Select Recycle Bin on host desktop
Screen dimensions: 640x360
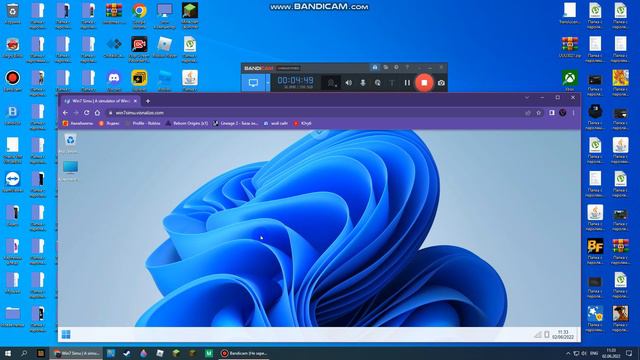click(13, 14)
